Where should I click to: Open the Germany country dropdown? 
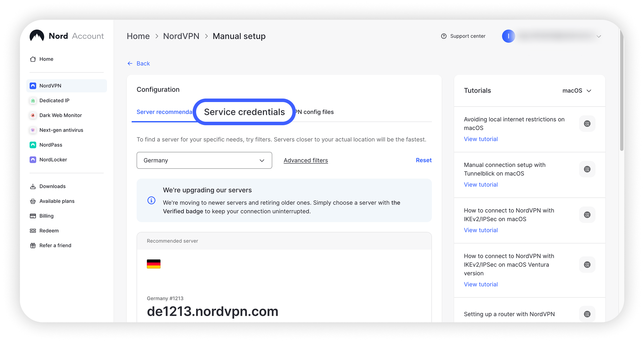click(205, 160)
